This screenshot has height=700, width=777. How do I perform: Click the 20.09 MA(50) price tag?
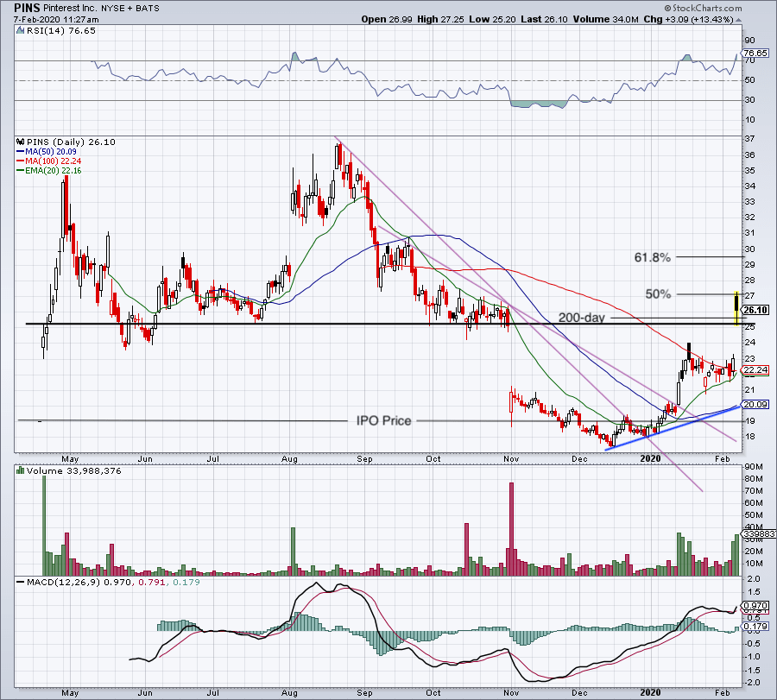coord(755,404)
